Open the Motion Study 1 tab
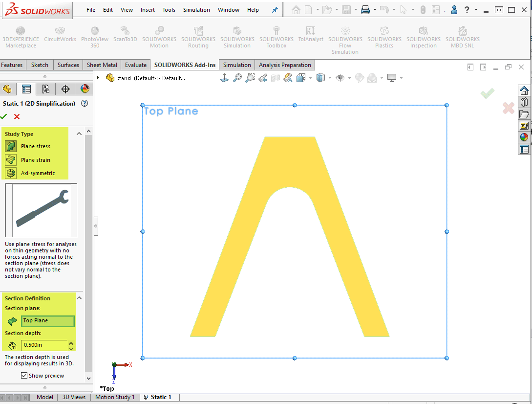The image size is (532, 404). click(x=115, y=397)
